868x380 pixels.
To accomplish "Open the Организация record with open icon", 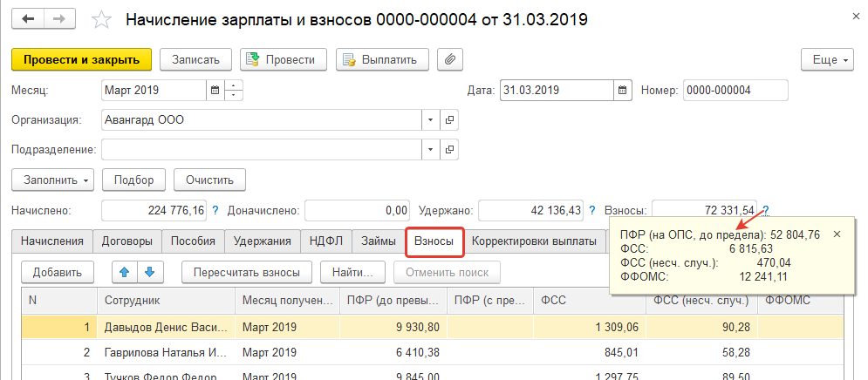I will coord(450,119).
